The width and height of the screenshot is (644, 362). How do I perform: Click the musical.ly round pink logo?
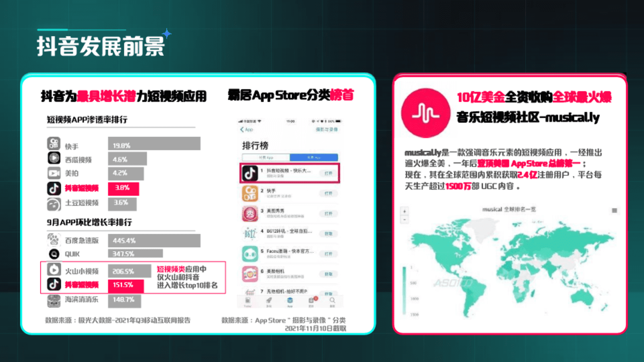(x=426, y=113)
